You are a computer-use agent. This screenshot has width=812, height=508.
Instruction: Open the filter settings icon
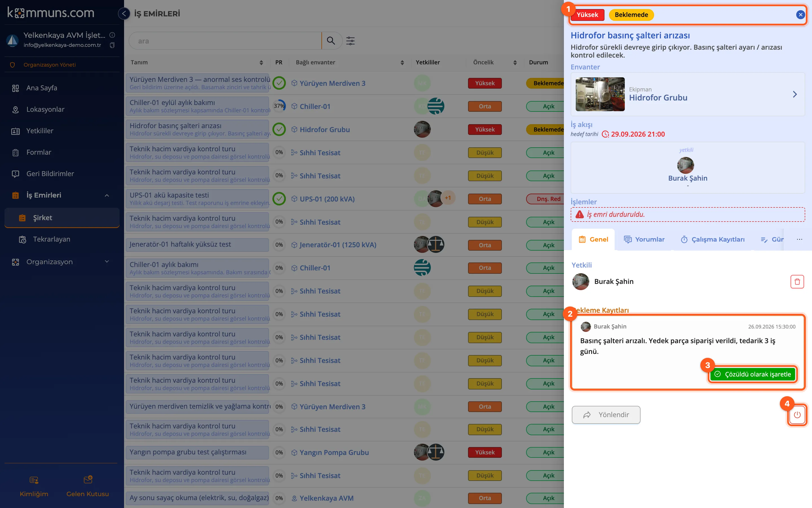click(x=350, y=41)
